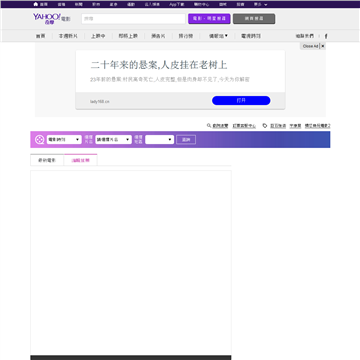
Task: Click the outlined button in purple bar
Action: point(186,139)
